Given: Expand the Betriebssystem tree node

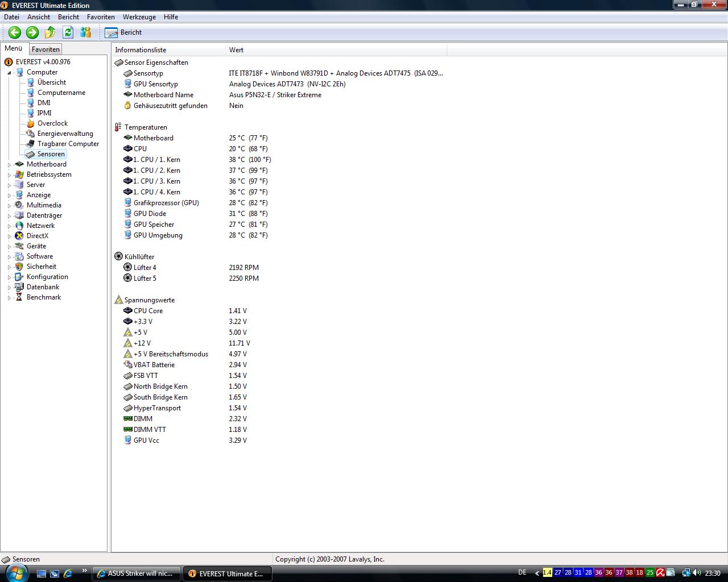Looking at the screenshot, I should coord(9,175).
